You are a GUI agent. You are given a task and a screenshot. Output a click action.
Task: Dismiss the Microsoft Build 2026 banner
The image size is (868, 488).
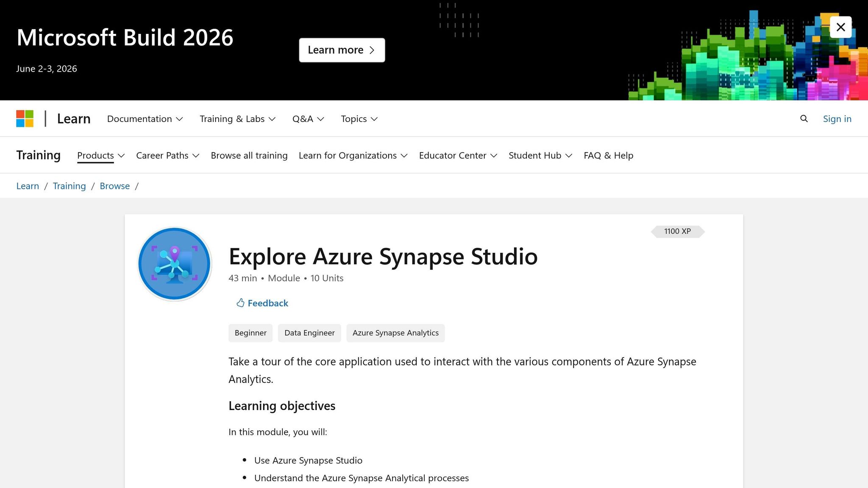840,27
